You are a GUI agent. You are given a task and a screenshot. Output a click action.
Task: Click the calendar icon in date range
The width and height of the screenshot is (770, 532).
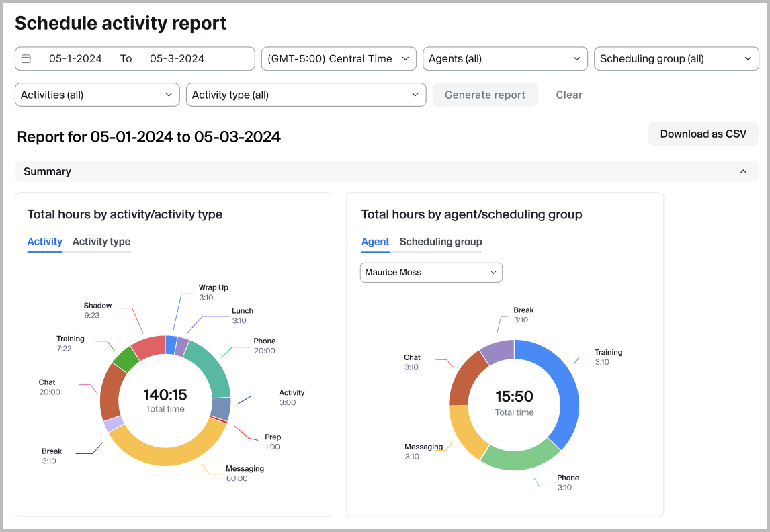point(26,59)
